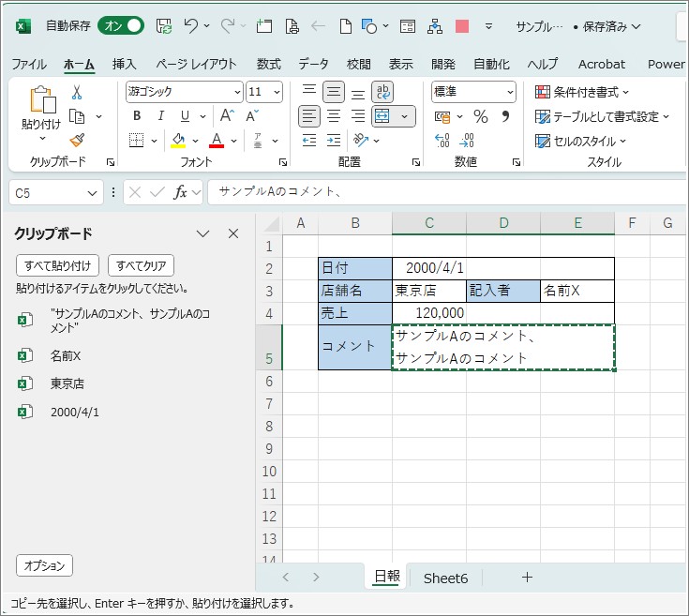Click the オプション button in Clipboard pane
Image resolution: width=689 pixels, height=616 pixels.
pyautogui.click(x=44, y=565)
